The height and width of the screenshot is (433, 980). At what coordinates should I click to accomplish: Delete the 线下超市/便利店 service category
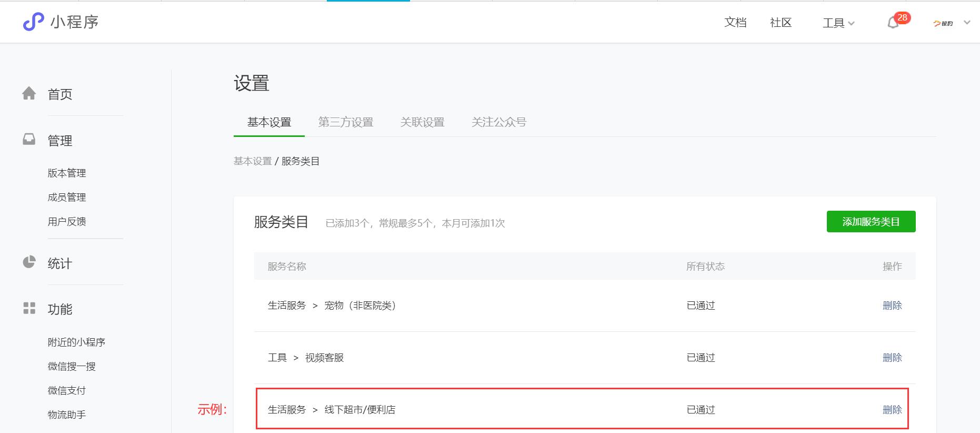click(x=892, y=410)
